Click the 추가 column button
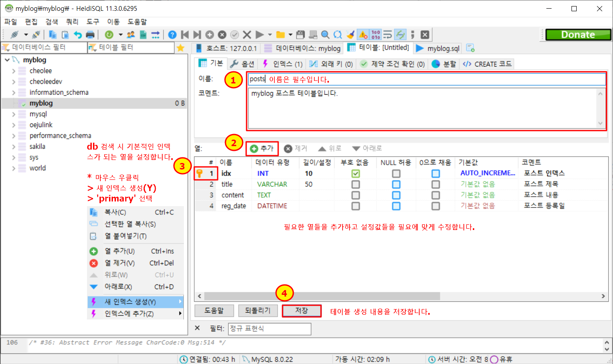Viewport: 613px width, 364px height. tap(262, 149)
